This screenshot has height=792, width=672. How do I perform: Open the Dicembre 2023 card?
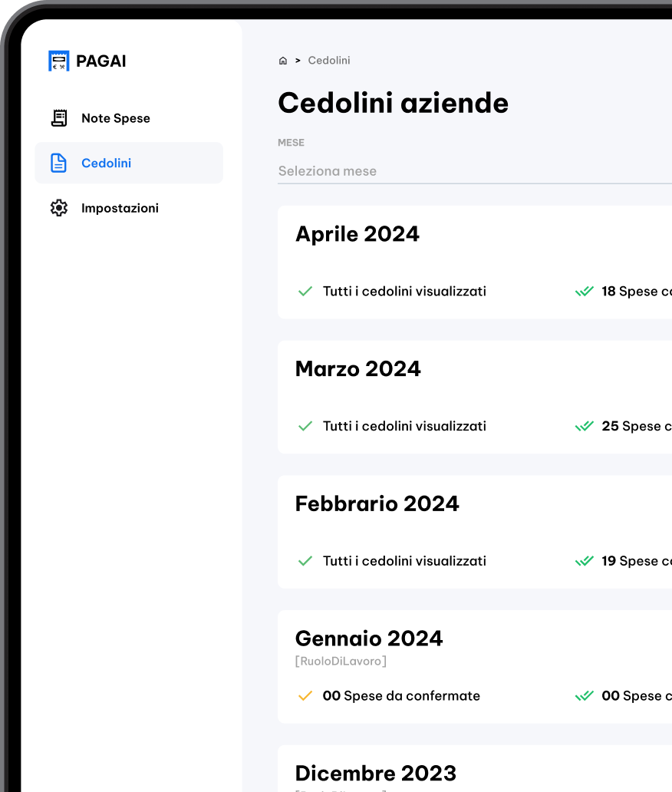pyautogui.click(x=475, y=768)
